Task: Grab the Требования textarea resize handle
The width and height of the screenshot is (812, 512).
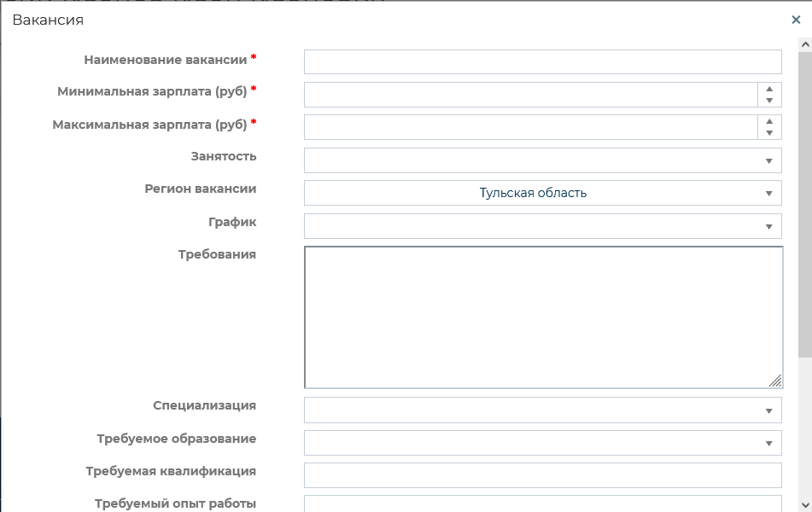Action: (775, 381)
